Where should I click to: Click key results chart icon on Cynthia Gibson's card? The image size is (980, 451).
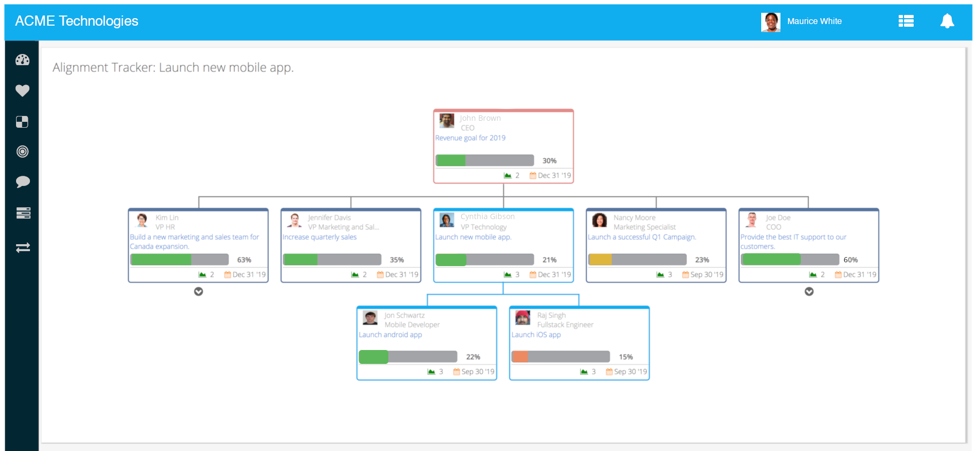coord(508,275)
